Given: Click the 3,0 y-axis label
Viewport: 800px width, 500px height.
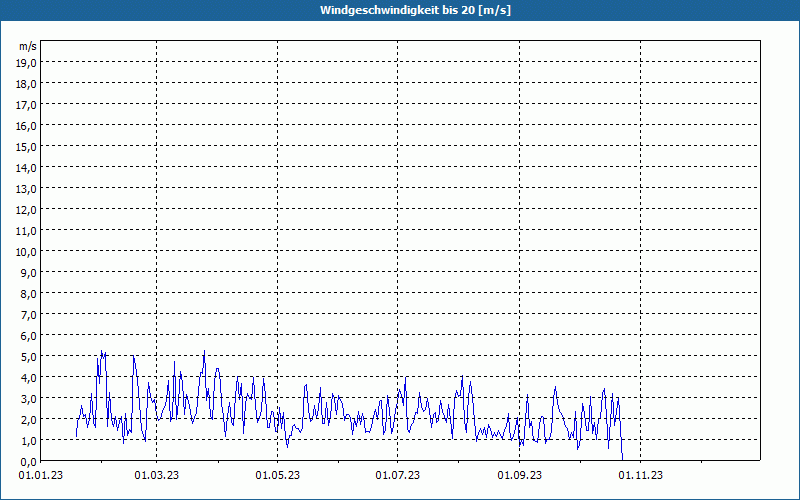Looking at the screenshot, I should [29, 398].
